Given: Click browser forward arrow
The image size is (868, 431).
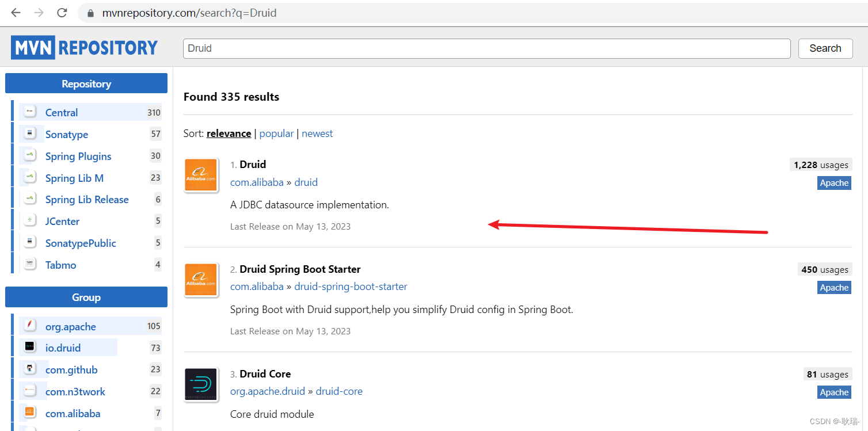Looking at the screenshot, I should pyautogui.click(x=39, y=13).
